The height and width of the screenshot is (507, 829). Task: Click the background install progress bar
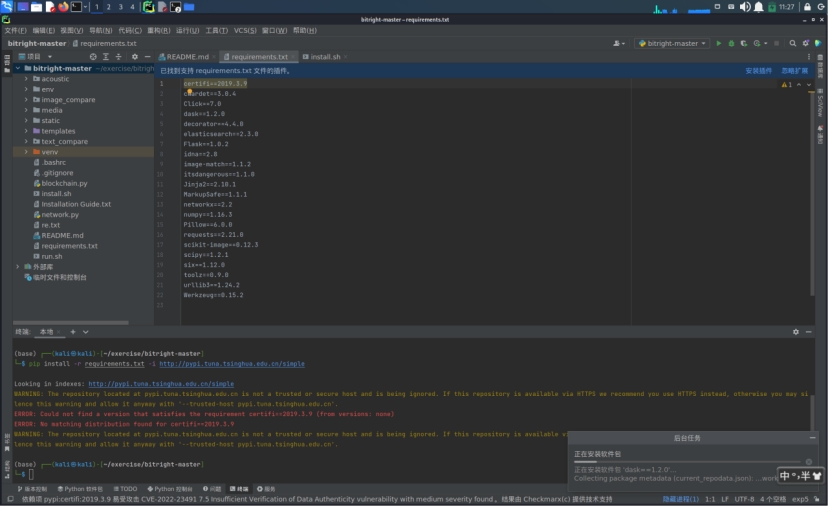(687, 462)
